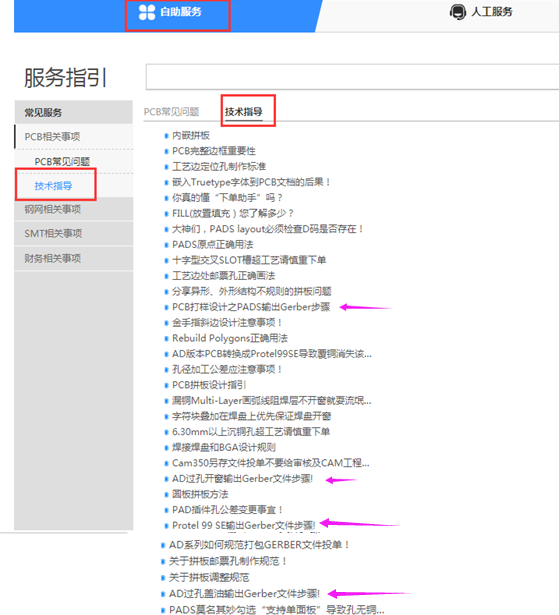Open 焊接焊盘和BGA设计规则 link

point(224,448)
